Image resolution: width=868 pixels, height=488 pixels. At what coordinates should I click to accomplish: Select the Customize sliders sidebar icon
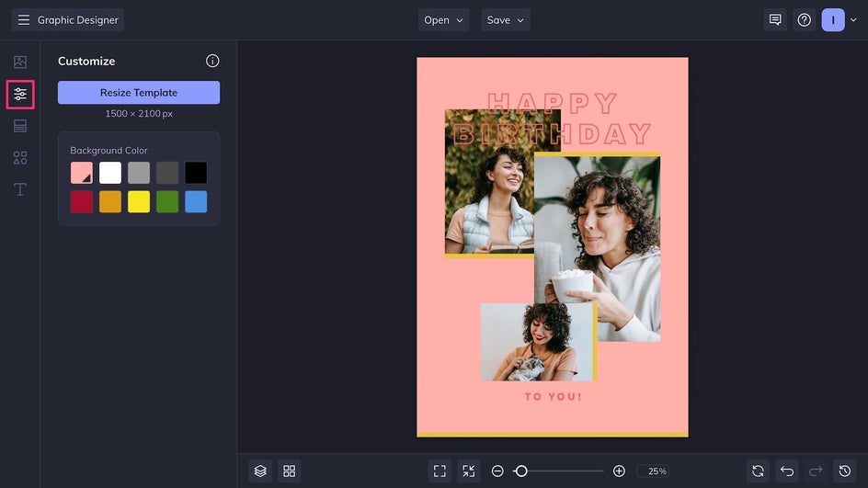point(20,94)
